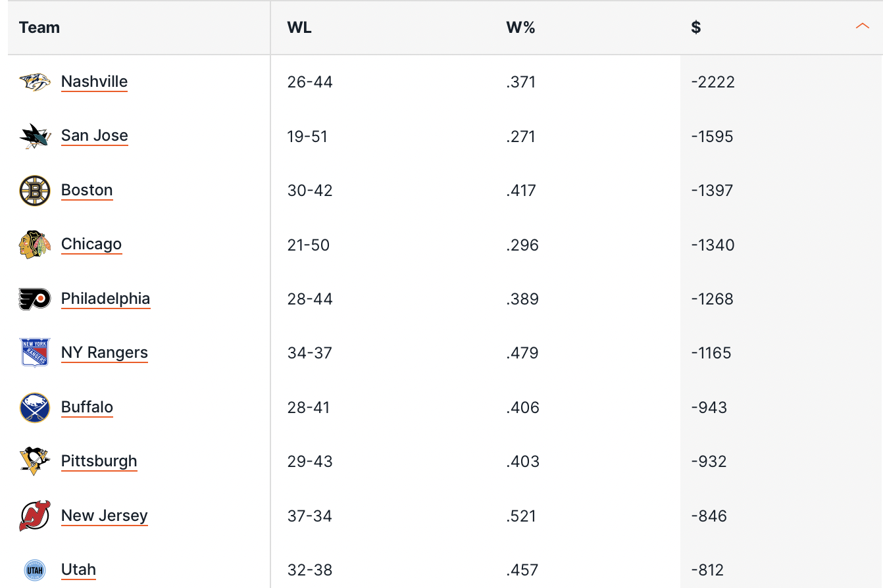Image resolution: width=883 pixels, height=588 pixels.
Task: Click the NY Rangers shield logo
Action: coord(35,353)
